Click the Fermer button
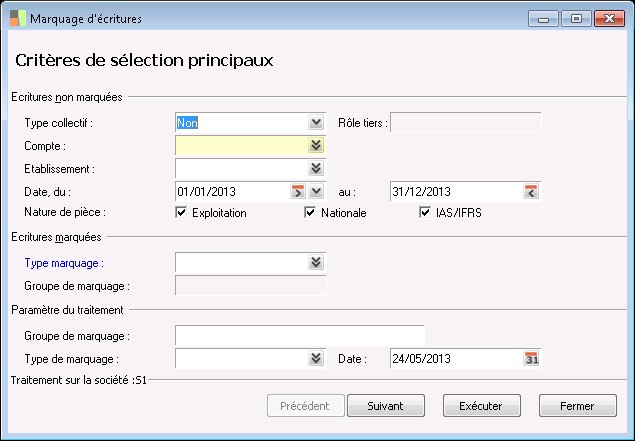 (x=577, y=405)
